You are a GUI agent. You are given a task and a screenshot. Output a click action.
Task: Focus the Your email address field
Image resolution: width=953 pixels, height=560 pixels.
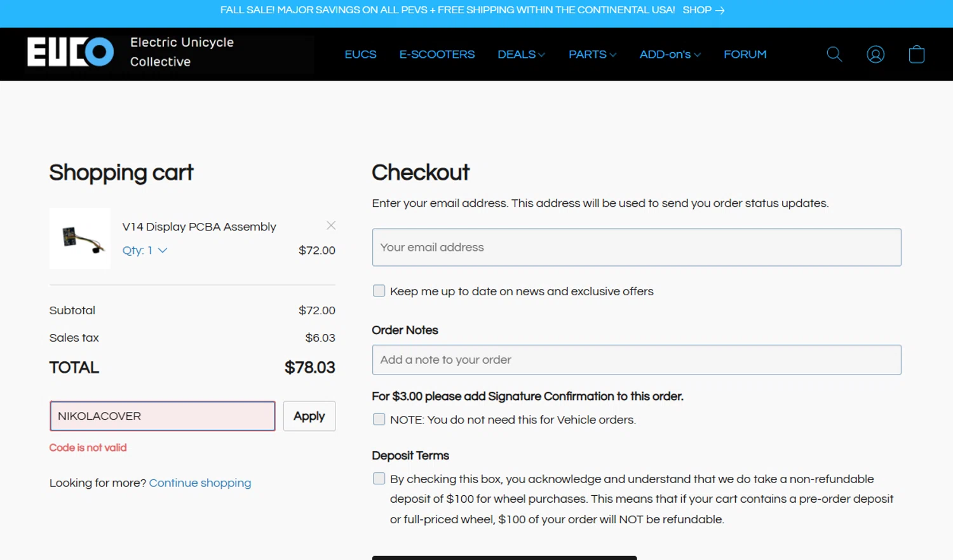click(637, 248)
